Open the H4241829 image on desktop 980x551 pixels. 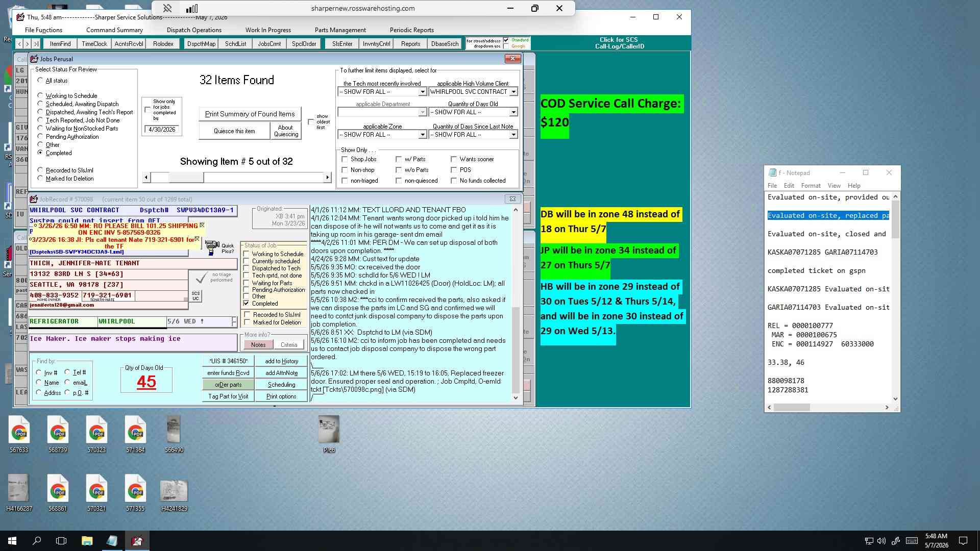click(x=174, y=492)
